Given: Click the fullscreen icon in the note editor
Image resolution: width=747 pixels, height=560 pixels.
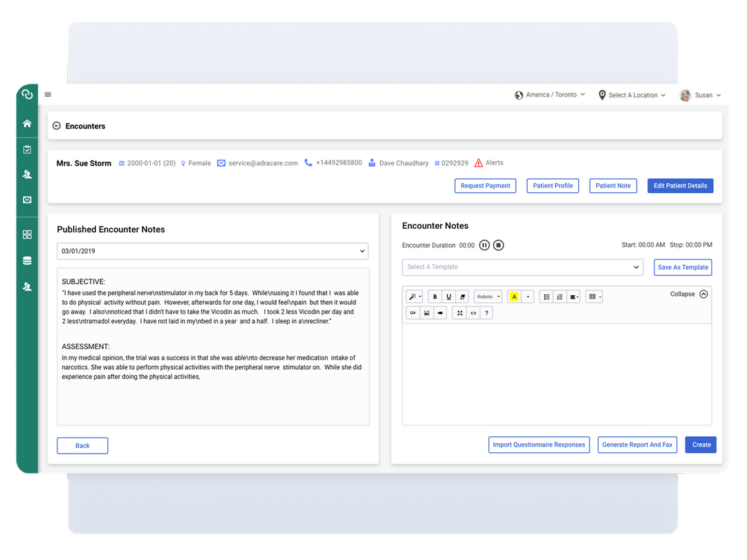Looking at the screenshot, I should tap(459, 312).
